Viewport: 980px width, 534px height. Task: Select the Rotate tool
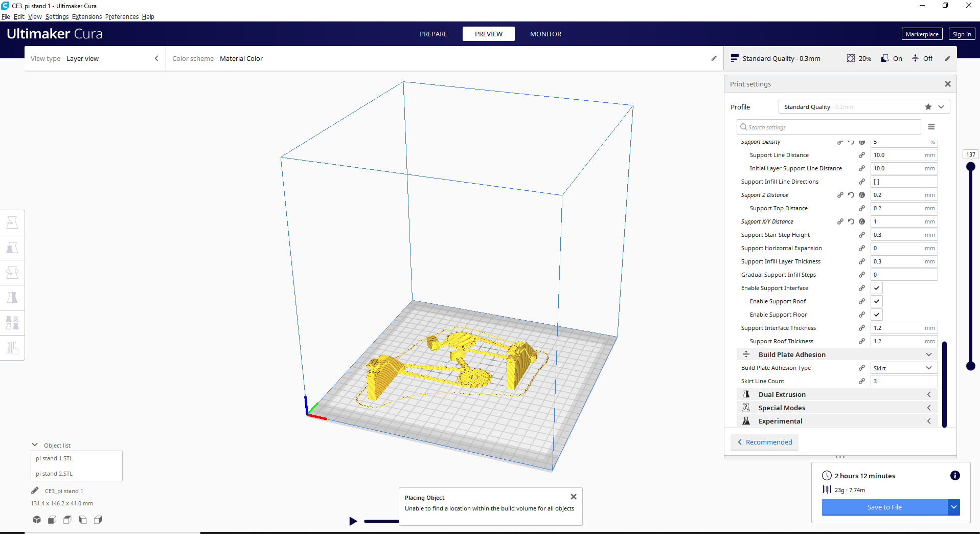click(12, 272)
